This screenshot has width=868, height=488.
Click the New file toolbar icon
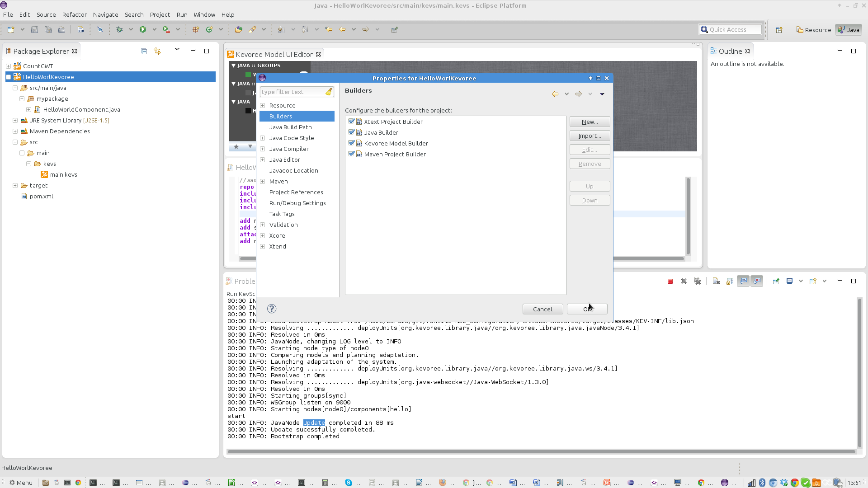pos(11,29)
